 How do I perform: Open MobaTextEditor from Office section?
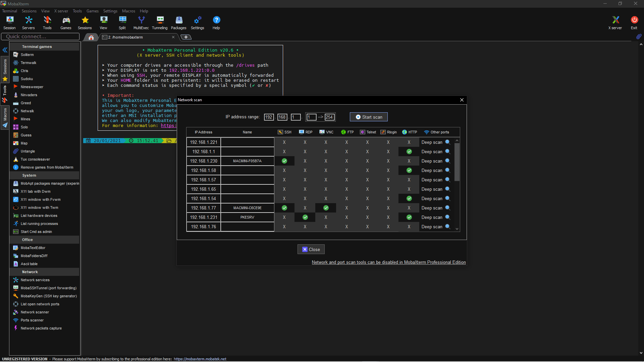(x=33, y=248)
